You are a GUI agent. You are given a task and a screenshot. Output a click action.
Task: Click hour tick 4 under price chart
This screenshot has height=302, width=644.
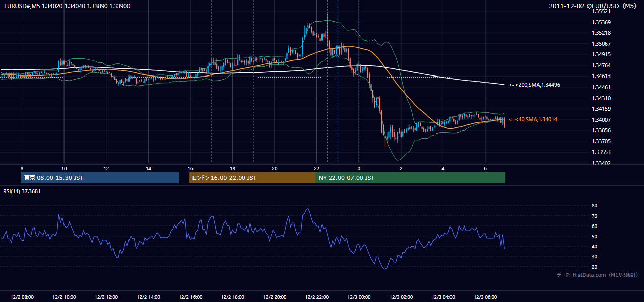pos(442,168)
